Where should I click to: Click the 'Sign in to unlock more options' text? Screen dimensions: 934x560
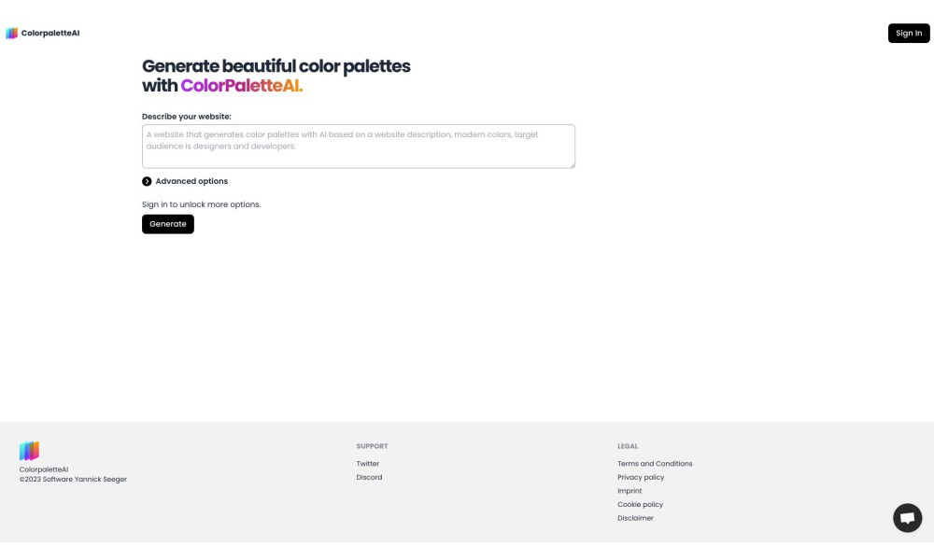tap(201, 204)
